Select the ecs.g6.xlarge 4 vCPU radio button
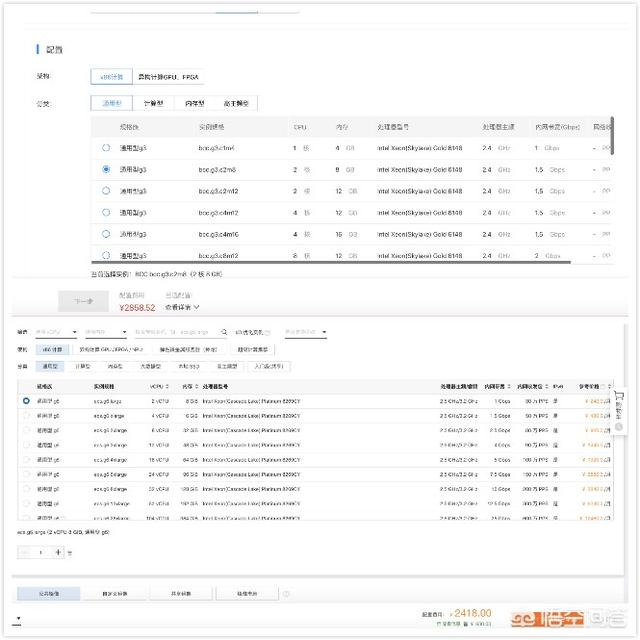The width and height of the screenshot is (640, 640). [x=26, y=416]
